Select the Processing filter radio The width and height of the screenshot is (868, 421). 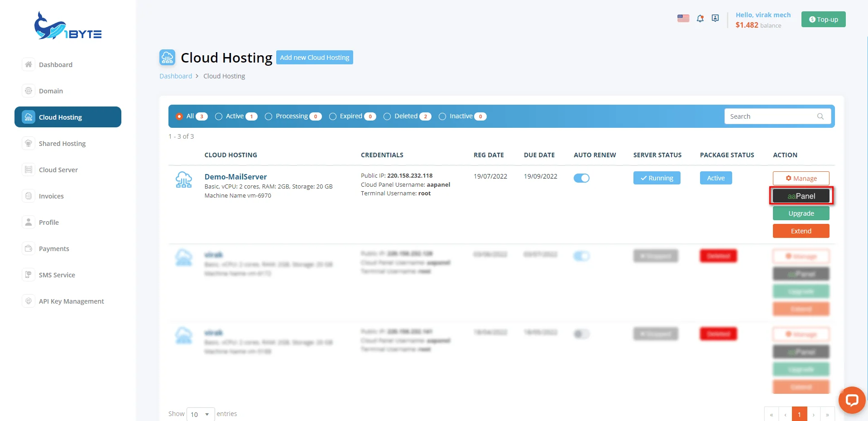pyautogui.click(x=269, y=116)
